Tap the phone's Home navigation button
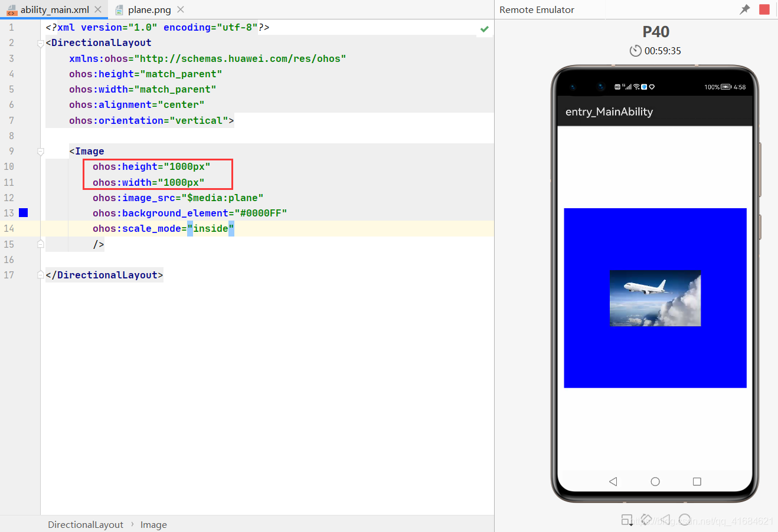 pos(655,481)
